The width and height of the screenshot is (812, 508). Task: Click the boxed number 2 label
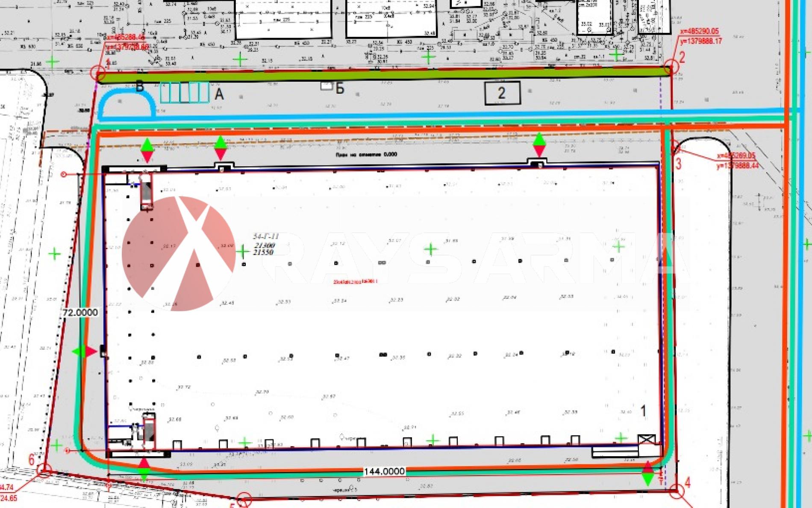point(502,93)
